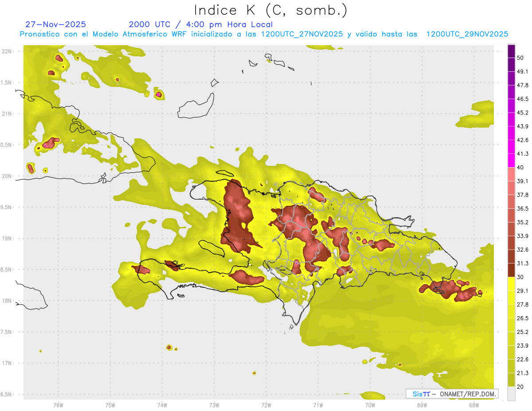
Task: Click the colorbar value '45.2'
Action: pos(523,113)
